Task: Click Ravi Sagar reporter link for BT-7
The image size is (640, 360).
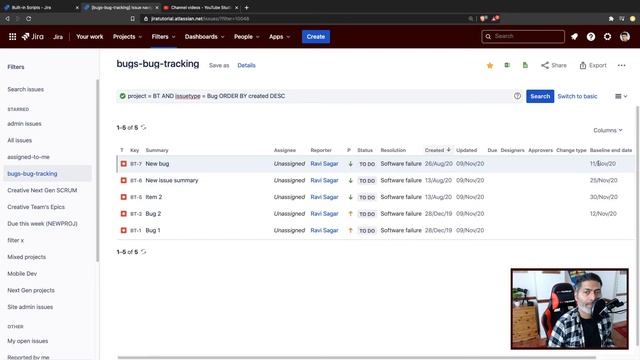Action: pyautogui.click(x=324, y=164)
